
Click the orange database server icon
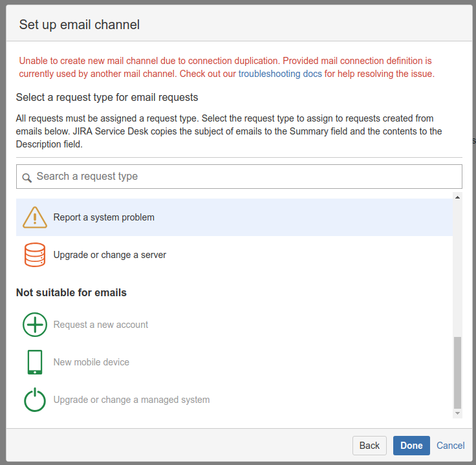35,255
